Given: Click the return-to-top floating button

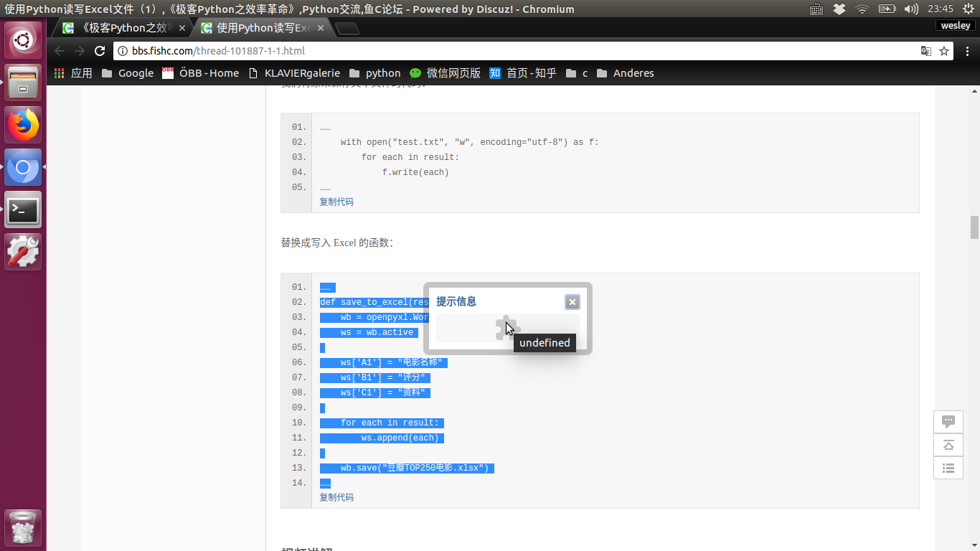Looking at the screenshot, I should 948,445.
